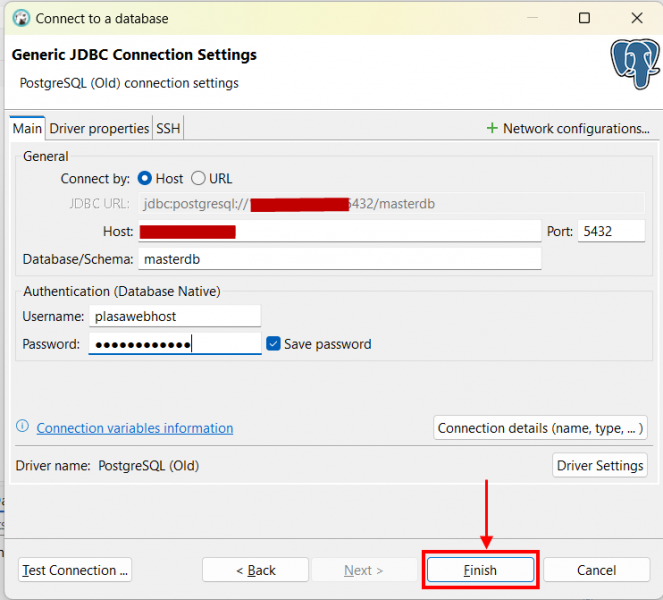Click the green plus Network configurations icon

492,128
